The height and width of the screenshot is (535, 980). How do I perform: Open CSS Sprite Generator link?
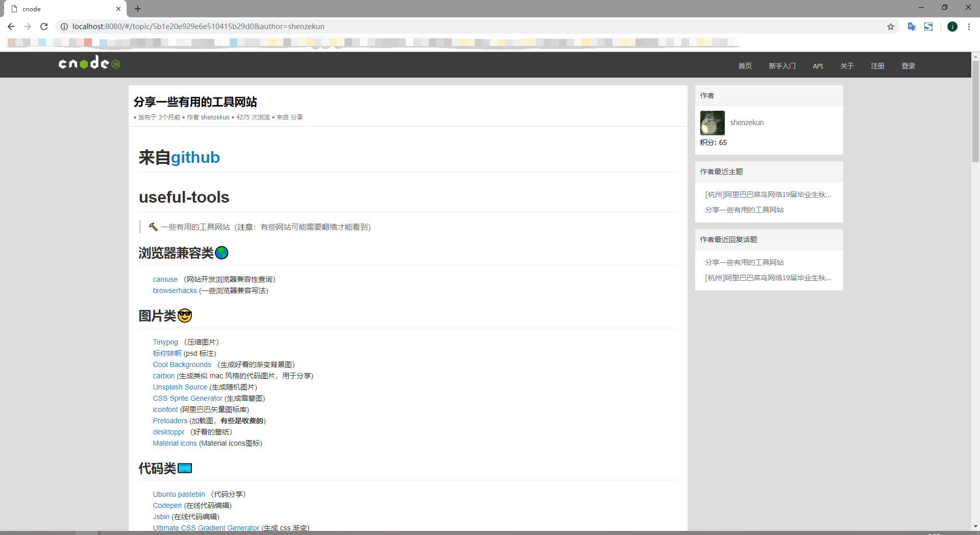pyautogui.click(x=187, y=398)
